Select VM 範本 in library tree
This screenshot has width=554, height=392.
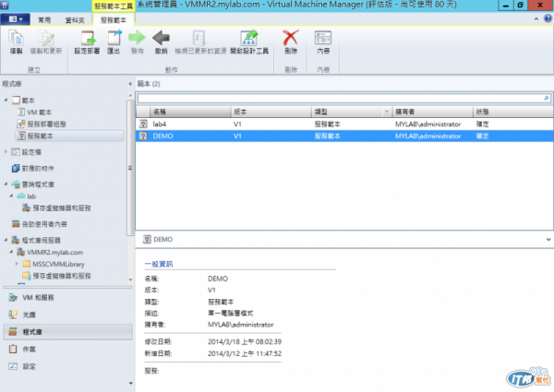39,113
